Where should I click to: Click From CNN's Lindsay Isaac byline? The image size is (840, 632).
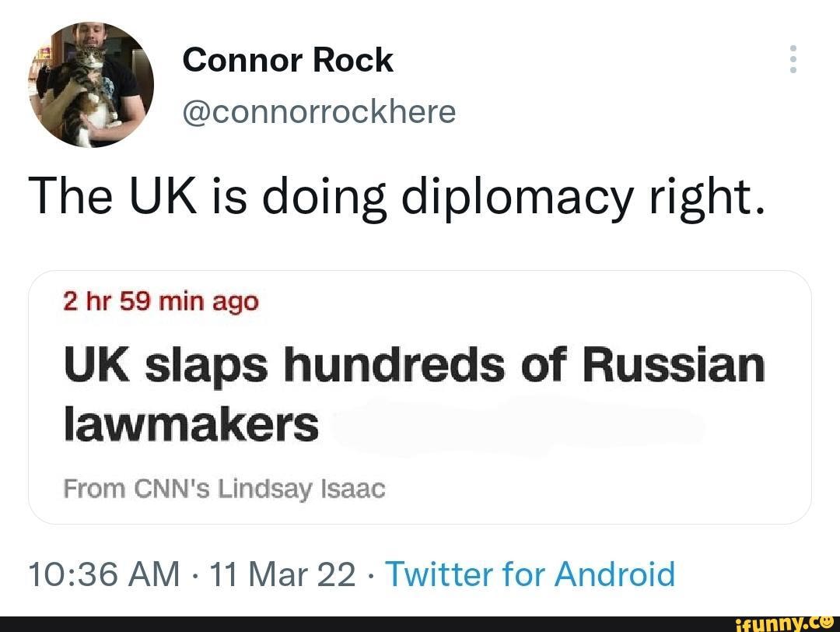(x=225, y=489)
